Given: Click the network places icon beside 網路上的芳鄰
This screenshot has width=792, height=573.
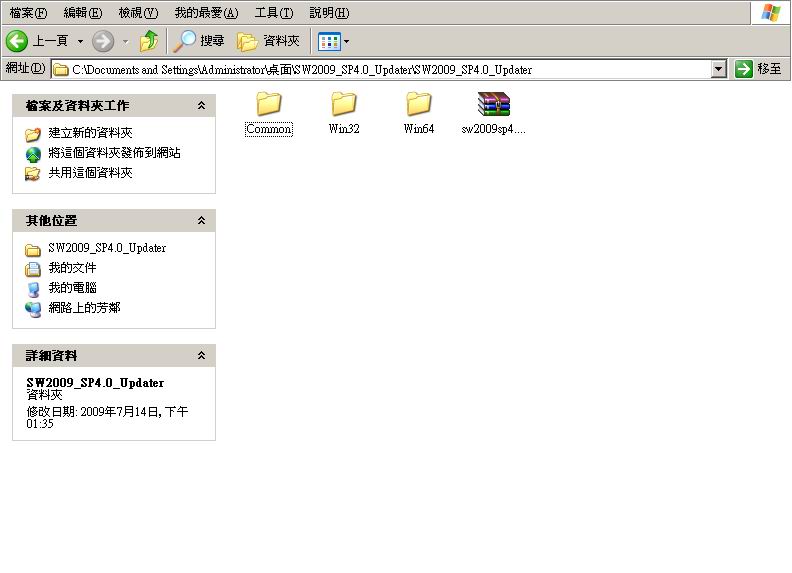Looking at the screenshot, I should (x=33, y=309).
